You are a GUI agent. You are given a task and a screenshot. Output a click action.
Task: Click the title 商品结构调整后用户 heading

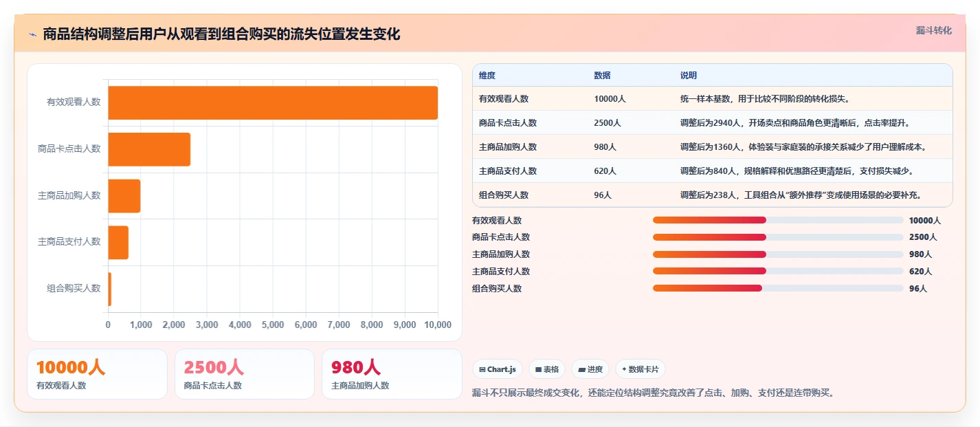pos(221,34)
